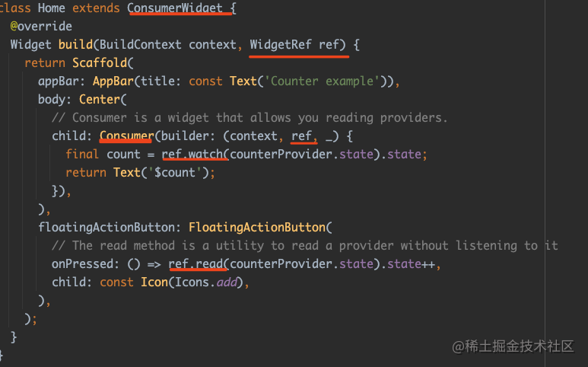
Task: Click Icons.add in the child line
Action: [x=206, y=282]
